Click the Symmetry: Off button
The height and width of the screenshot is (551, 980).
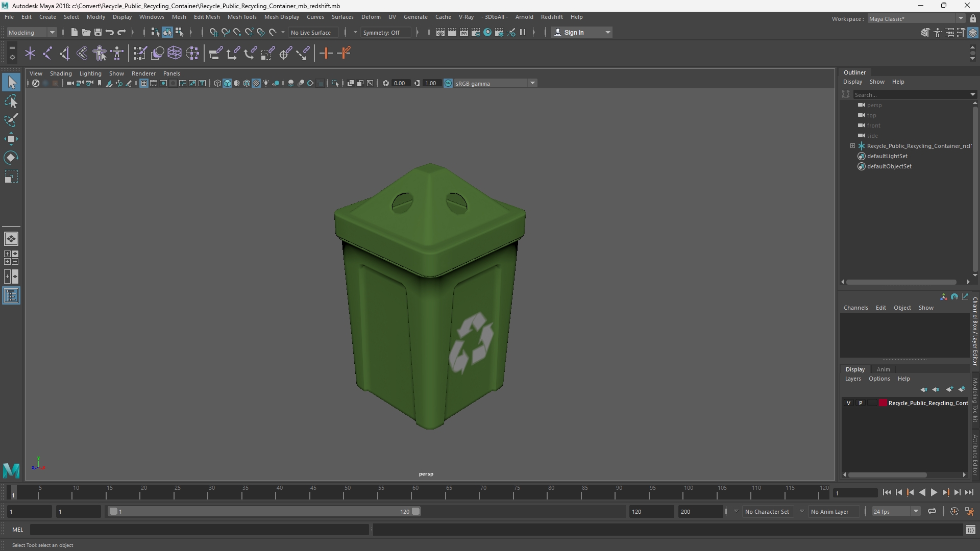point(386,32)
